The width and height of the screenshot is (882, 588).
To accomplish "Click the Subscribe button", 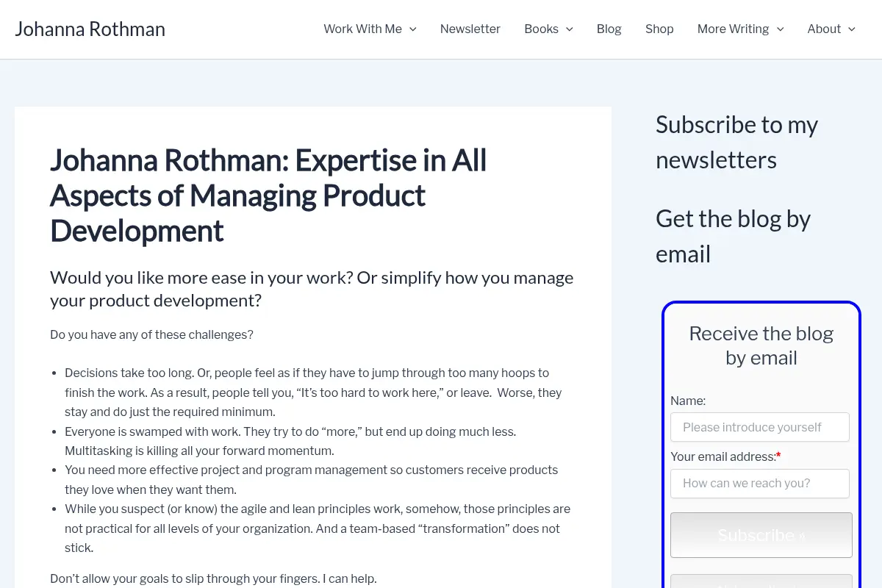I will coord(761,535).
